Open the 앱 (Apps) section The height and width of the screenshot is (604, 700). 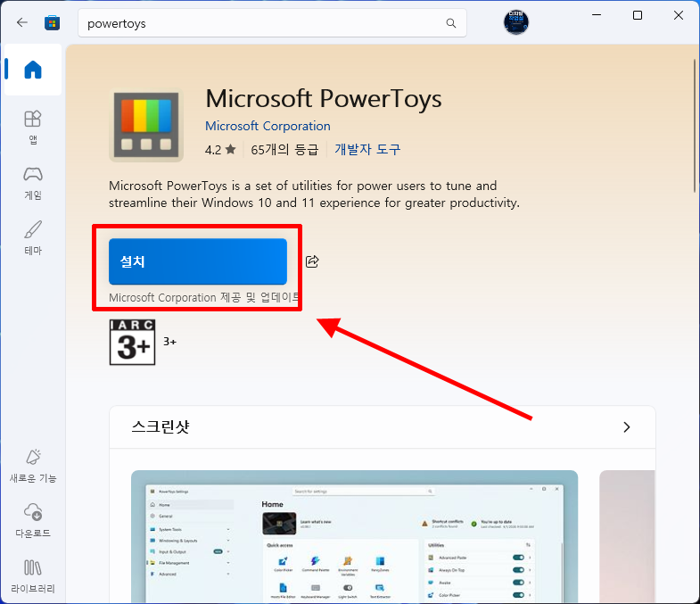(x=33, y=128)
